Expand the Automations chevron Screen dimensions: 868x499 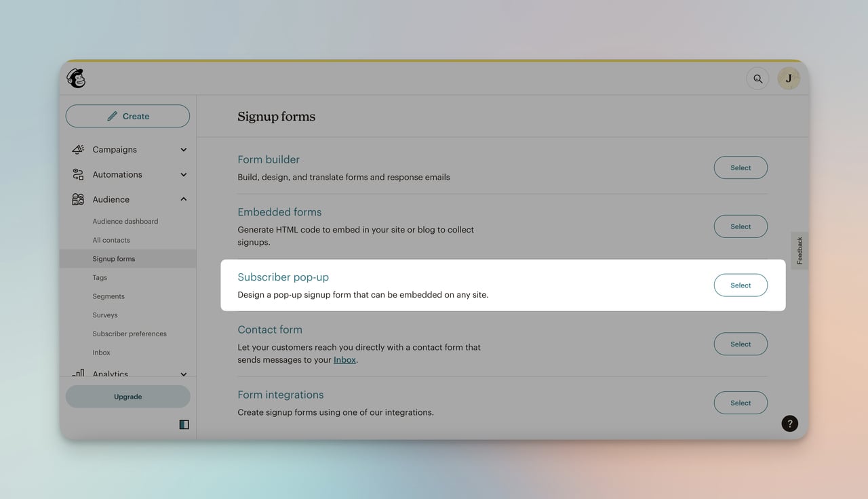pyautogui.click(x=183, y=175)
